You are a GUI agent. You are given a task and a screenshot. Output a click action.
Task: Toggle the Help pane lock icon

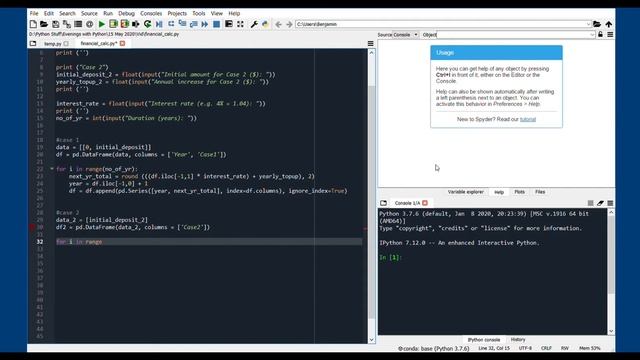pos(600,35)
